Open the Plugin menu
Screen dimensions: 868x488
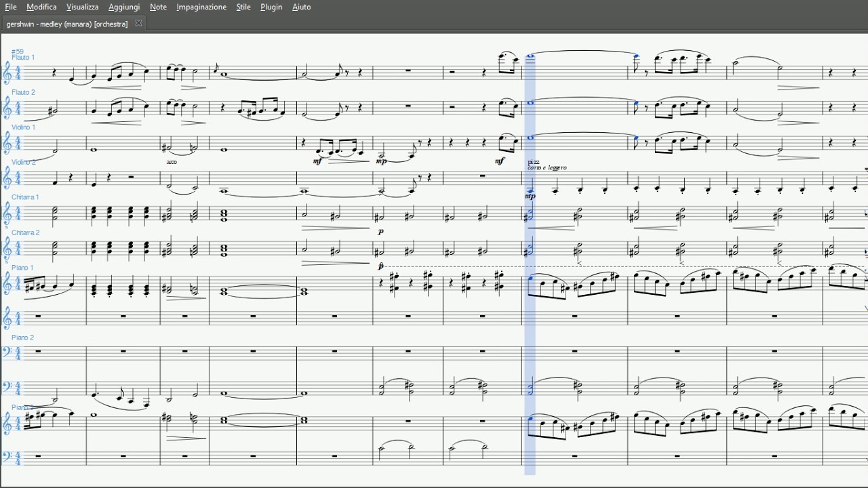pyautogui.click(x=271, y=7)
